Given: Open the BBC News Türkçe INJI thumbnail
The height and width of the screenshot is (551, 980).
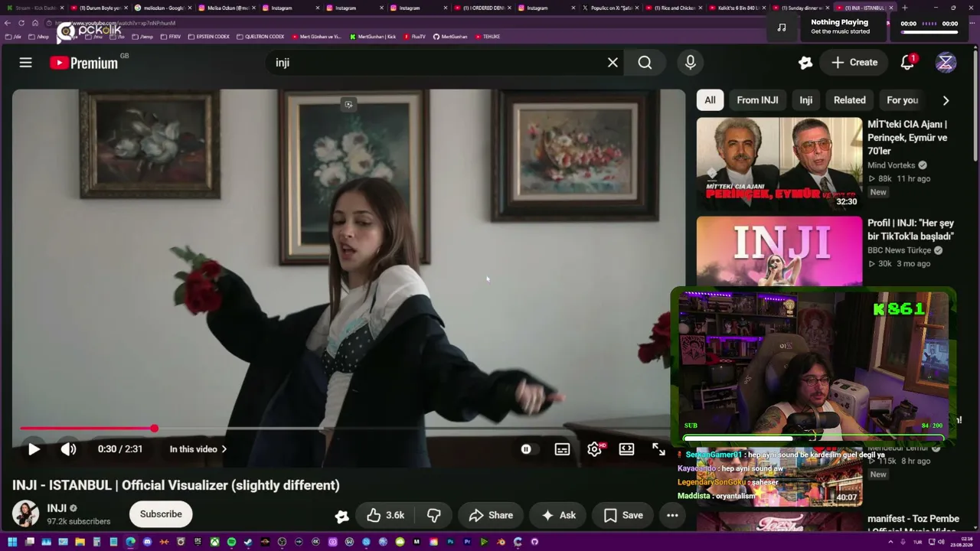Looking at the screenshot, I should tap(779, 251).
